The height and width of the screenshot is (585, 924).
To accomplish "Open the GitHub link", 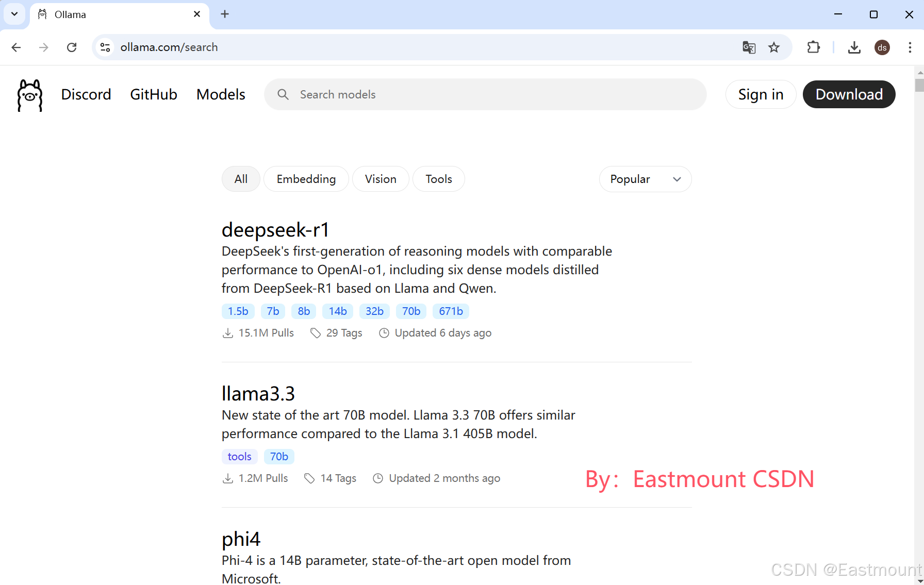I will 154,94.
